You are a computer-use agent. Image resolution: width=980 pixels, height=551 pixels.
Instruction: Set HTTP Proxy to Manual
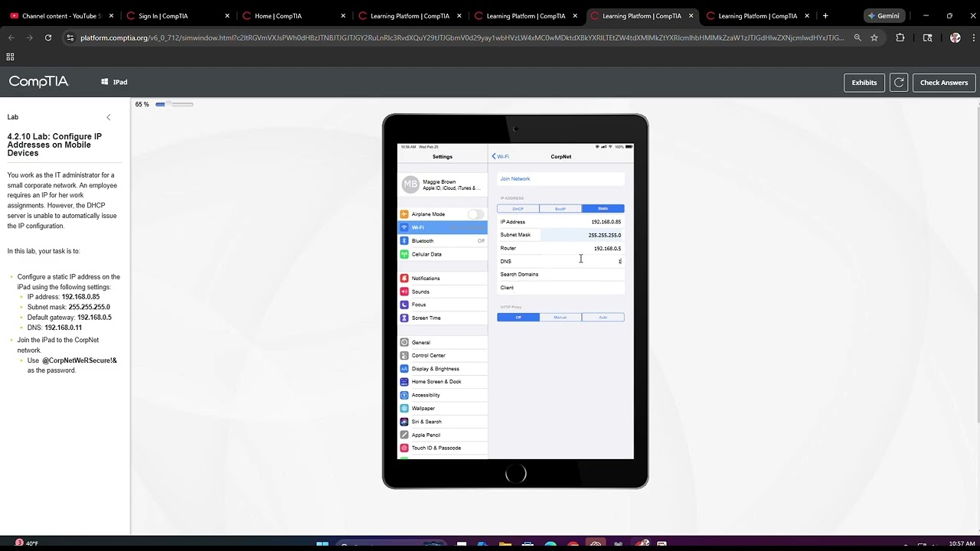560,317
